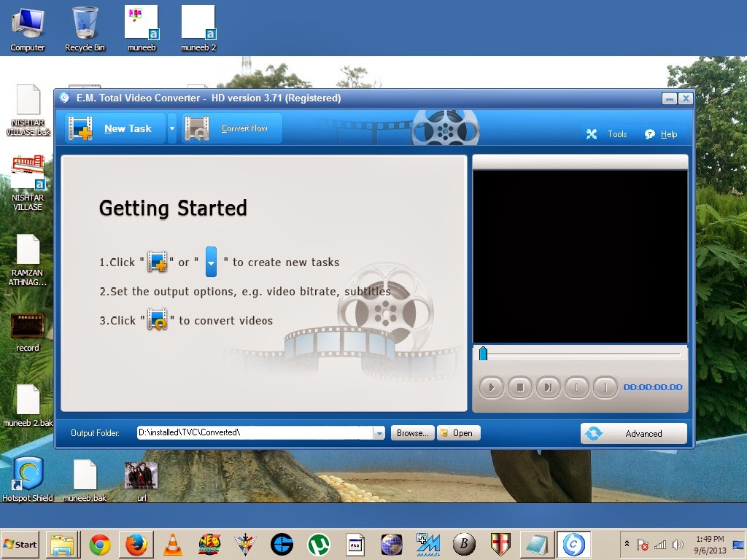Select the record desktop icon
The image size is (747, 560).
point(28,332)
